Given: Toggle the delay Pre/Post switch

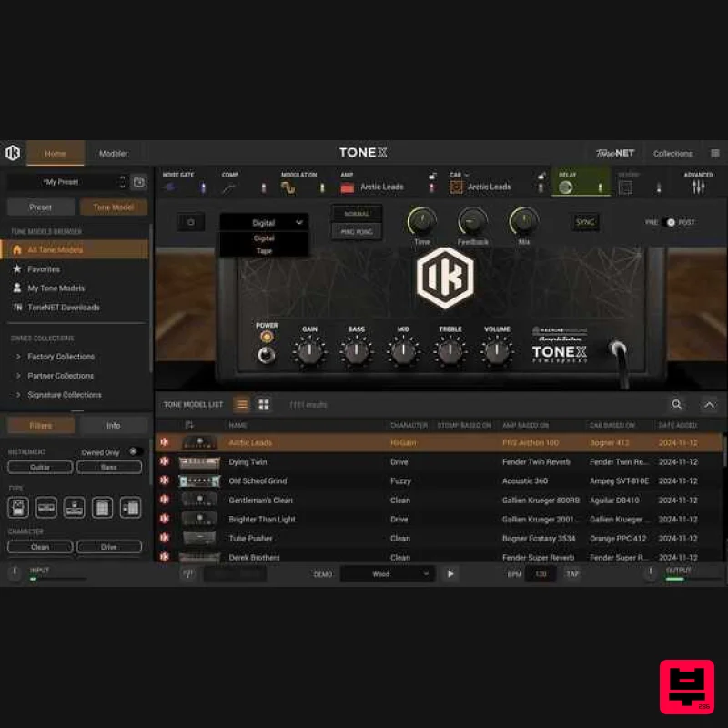Looking at the screenshot, I should tap(671, 222).
